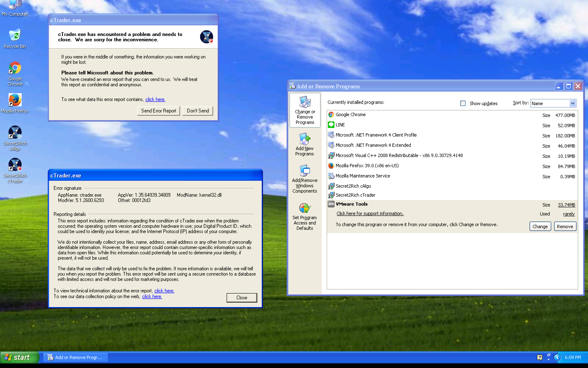The height and width of the screenshot is (368, 588).
Task: Select Secret2Rich cAlgo desktop shortcut
Action: click(x=15, y=138)
